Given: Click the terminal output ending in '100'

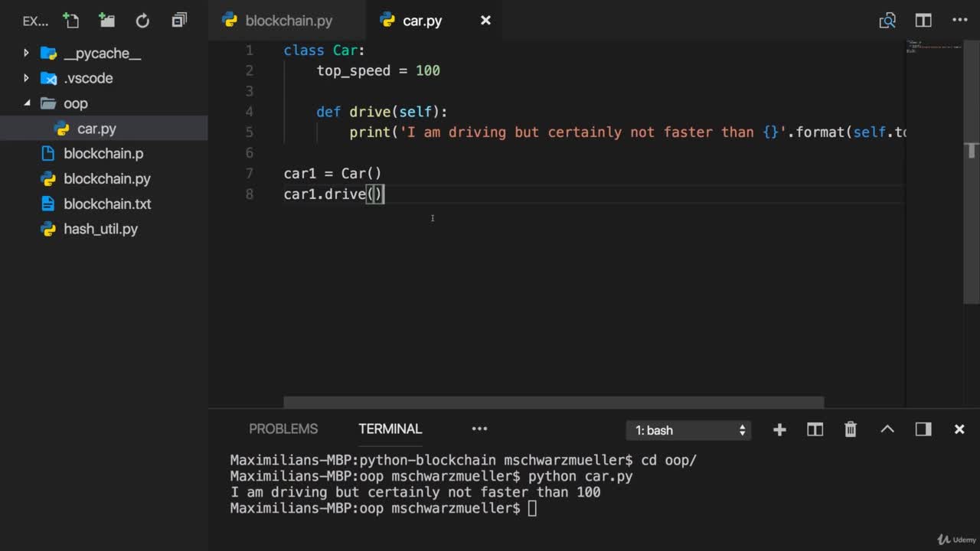Looking at the screenshot, I should 415,492.
